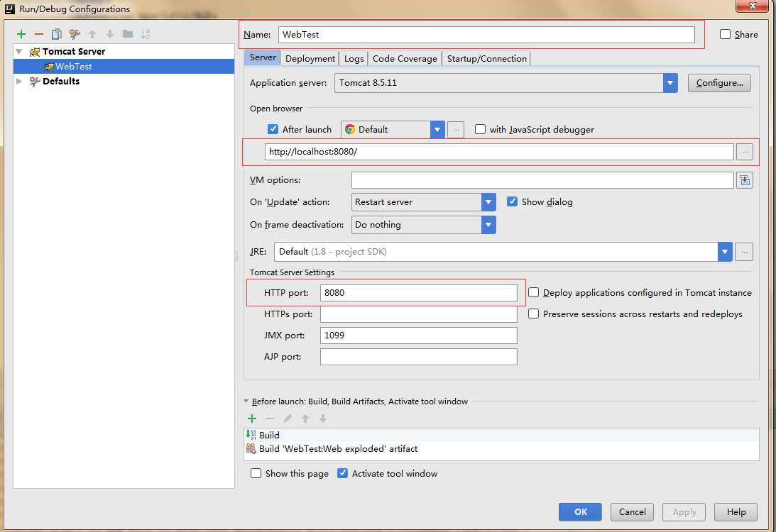Remove selected configuration with red minus
The height and width of the screenshot is (532, 776).
[39, 34]
